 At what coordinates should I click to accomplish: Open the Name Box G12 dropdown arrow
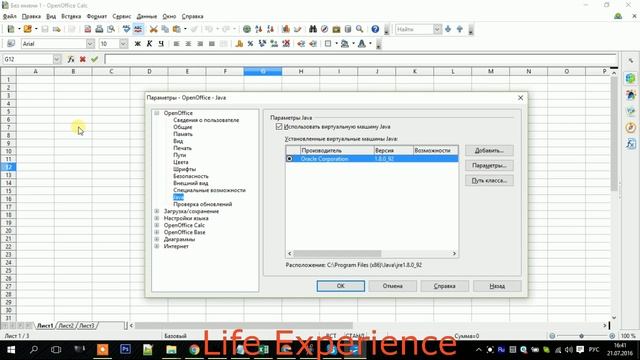click(x=57, y=59)
